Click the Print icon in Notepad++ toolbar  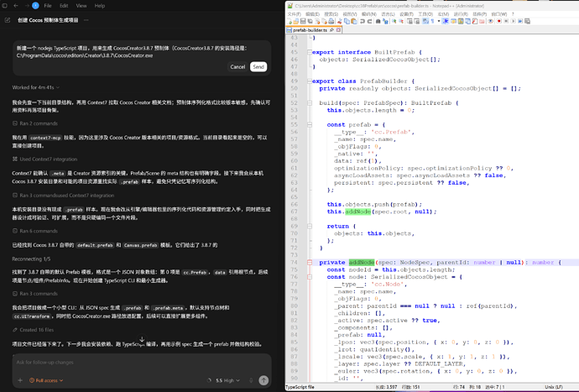tap(331, 22)
